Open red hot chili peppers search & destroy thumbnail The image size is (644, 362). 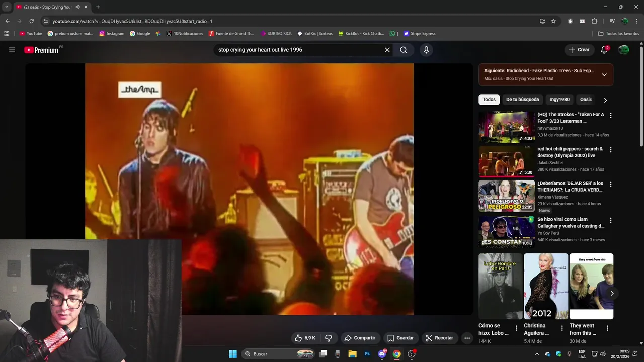pos(506,161)
